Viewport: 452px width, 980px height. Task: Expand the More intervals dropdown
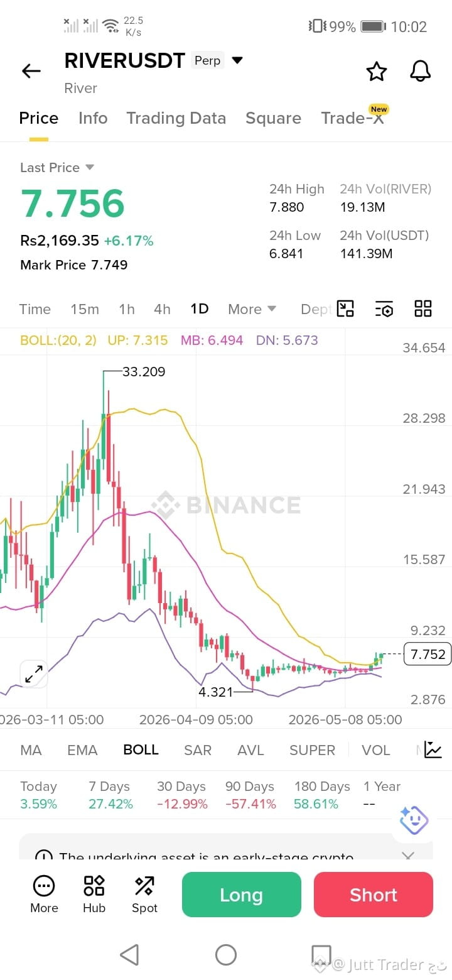[252, 309]
